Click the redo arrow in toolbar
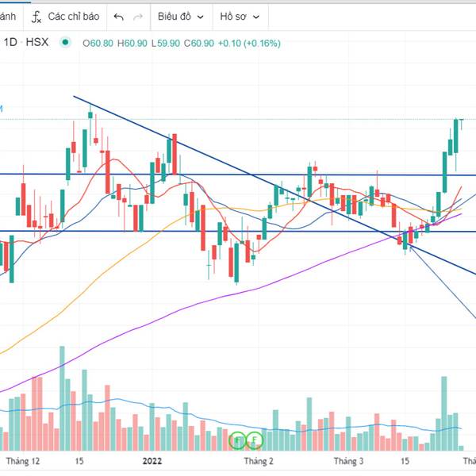The image size is (476, 476). 138,17
